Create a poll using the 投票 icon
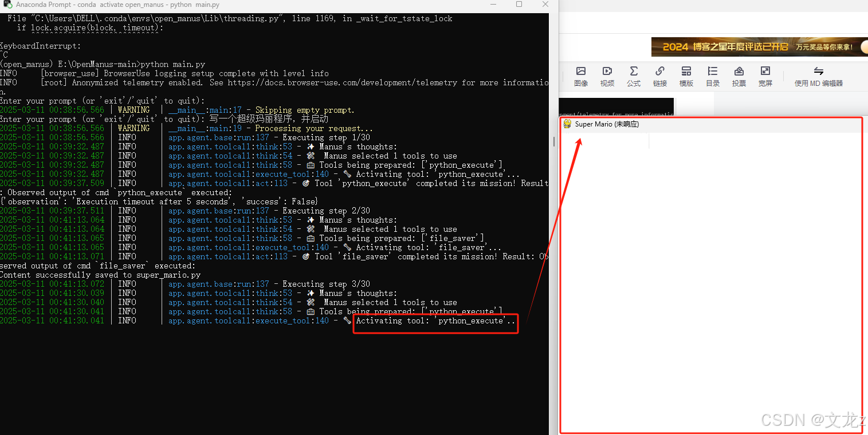 739,75
